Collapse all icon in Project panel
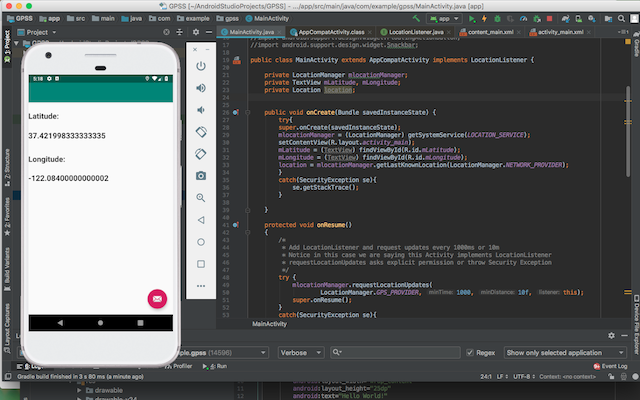Screen dimensions: 640x400 (x=180, y=32)
